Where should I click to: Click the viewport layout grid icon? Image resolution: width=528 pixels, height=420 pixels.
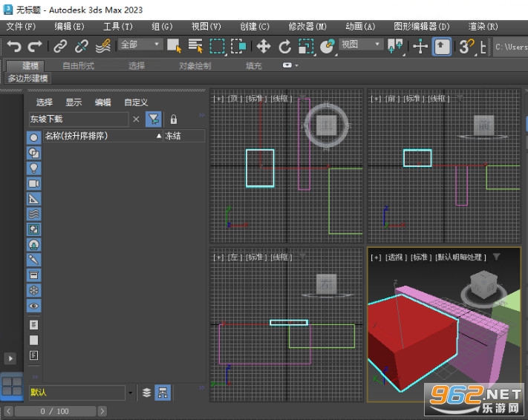[x=12, y=386]
